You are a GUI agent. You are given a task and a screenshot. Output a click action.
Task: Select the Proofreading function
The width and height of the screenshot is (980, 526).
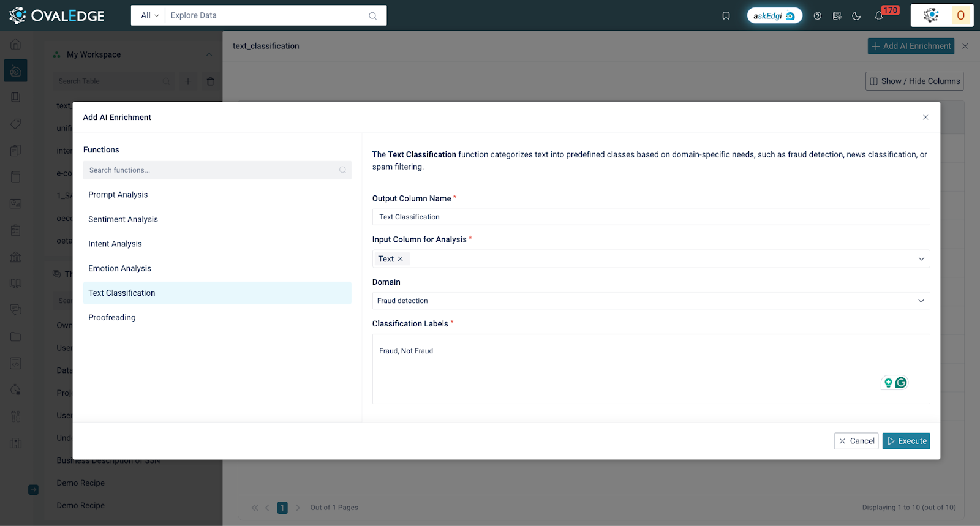pos(112,317)
